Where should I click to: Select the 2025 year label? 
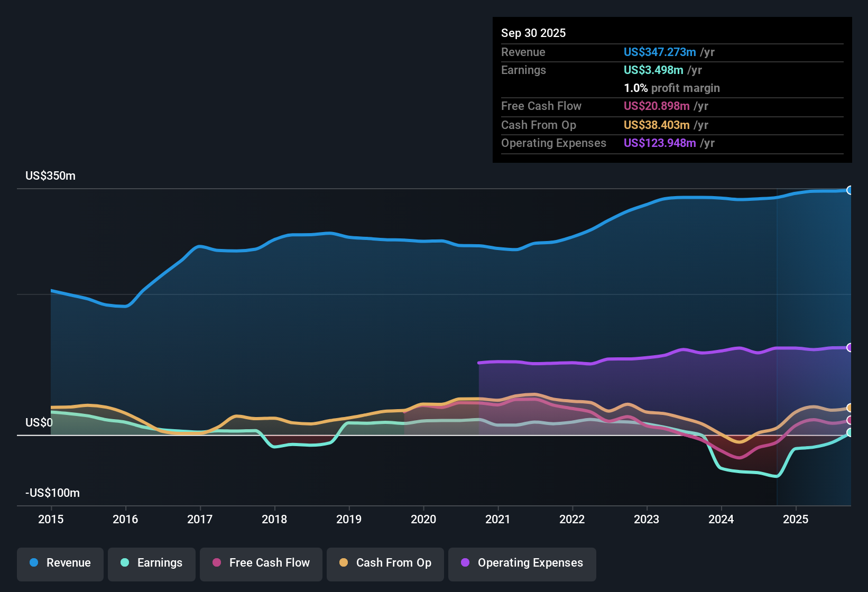(x=797, y=520)
